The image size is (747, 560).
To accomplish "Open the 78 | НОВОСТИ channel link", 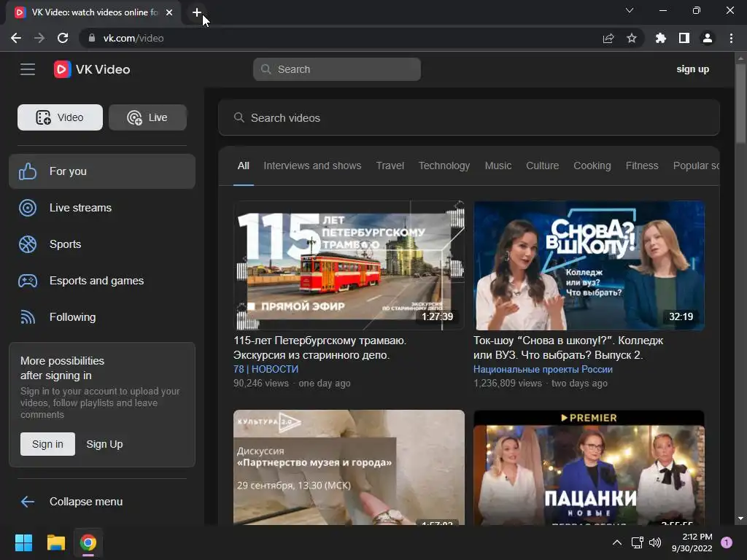I will 266,370.
